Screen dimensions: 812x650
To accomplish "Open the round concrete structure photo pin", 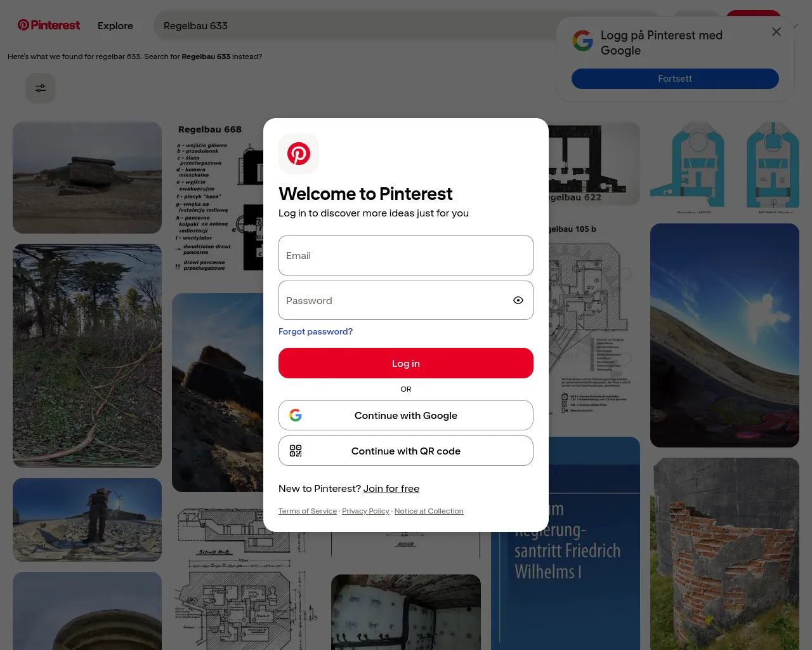I will 87,611.
